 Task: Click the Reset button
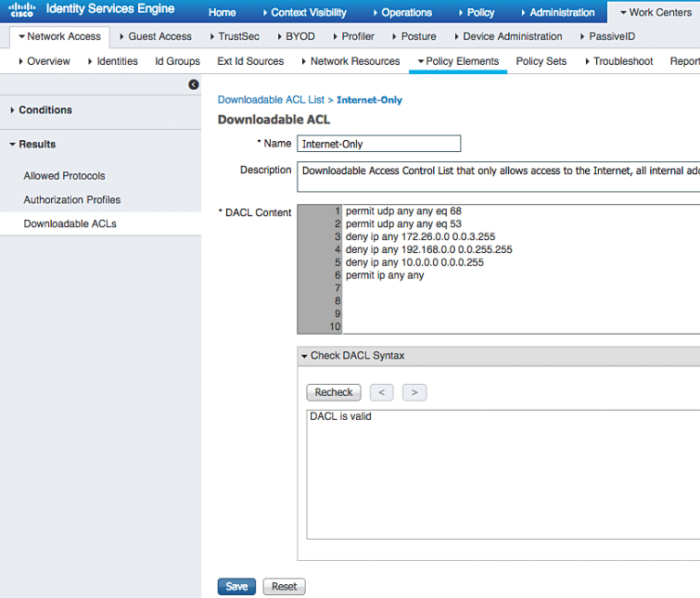(285, 586)
